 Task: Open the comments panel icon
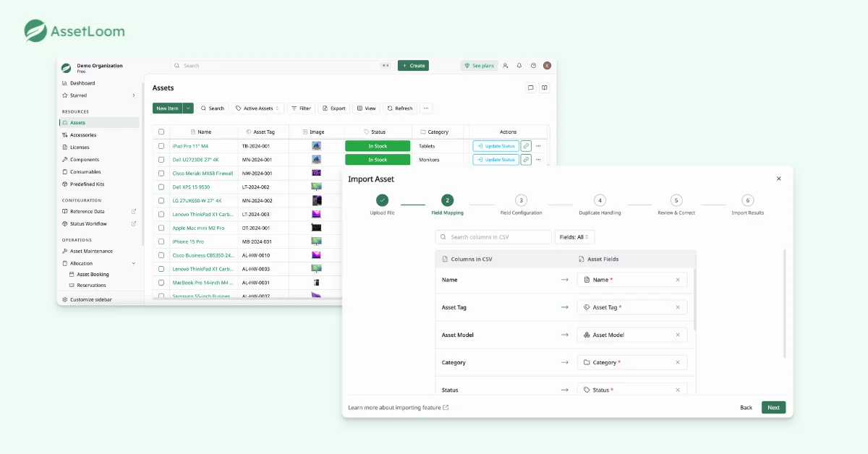coord(531,88)
